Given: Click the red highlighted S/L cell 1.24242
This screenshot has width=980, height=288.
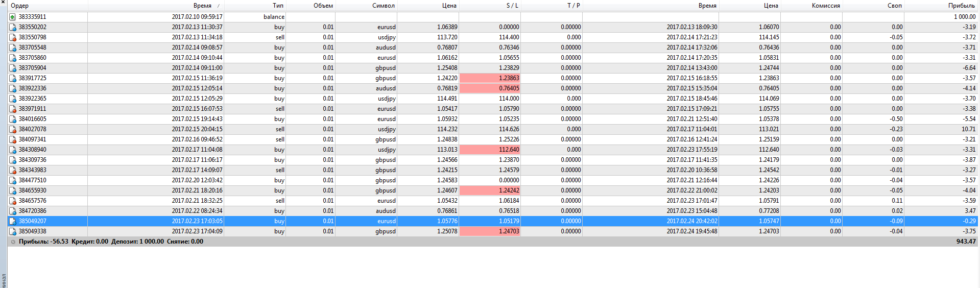Looking at the screenshot, I should (x=490, y=190).
